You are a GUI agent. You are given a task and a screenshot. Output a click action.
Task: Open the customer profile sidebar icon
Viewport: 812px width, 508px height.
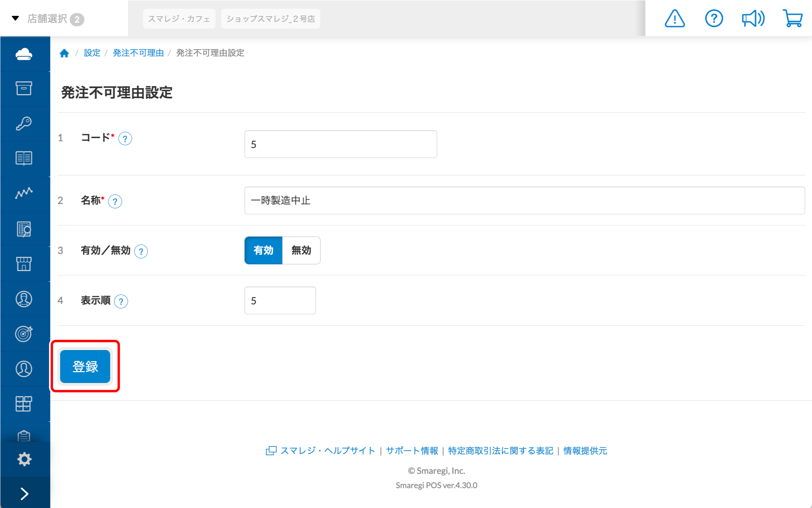click(x=24, y=369)
